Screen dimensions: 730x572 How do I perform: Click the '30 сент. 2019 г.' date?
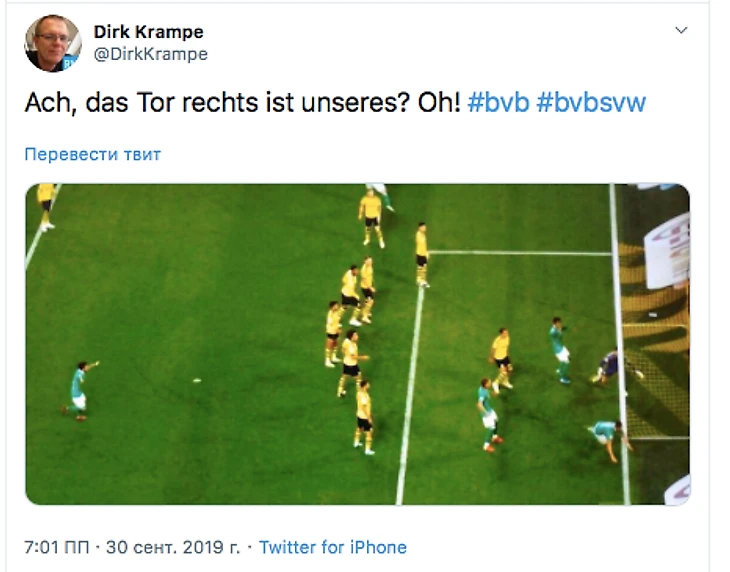(173, 547)
